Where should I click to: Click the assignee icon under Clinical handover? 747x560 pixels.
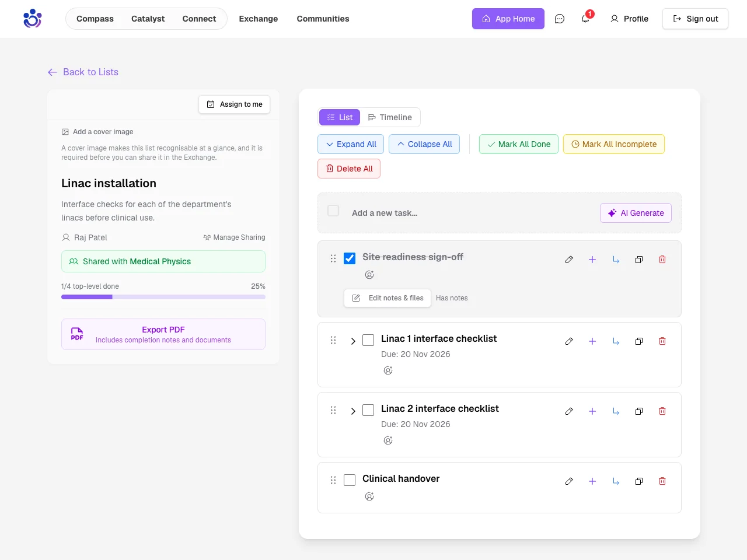[369, 496]
